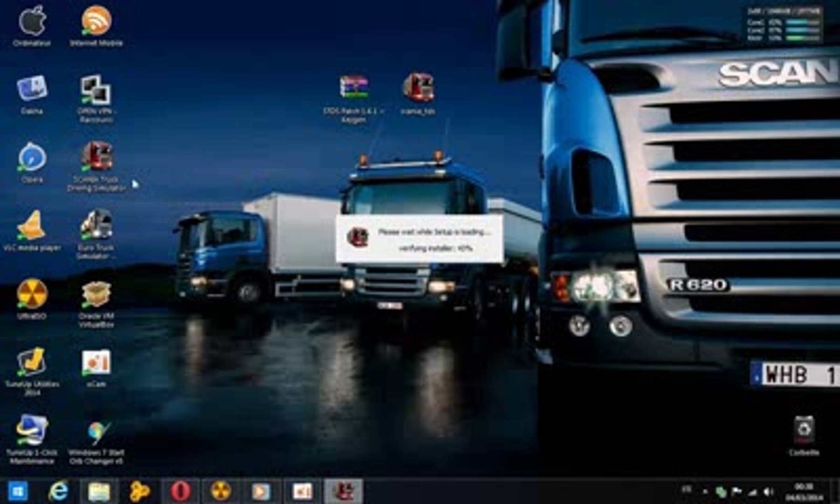Show hidden system tray icons
Viewport: 840px width, 504px height.
705,491
